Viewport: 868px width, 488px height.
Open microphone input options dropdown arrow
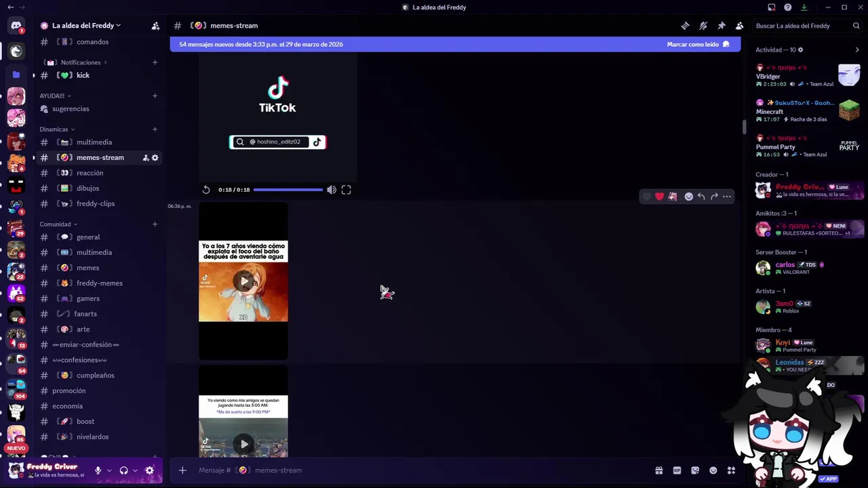[109, 470]
